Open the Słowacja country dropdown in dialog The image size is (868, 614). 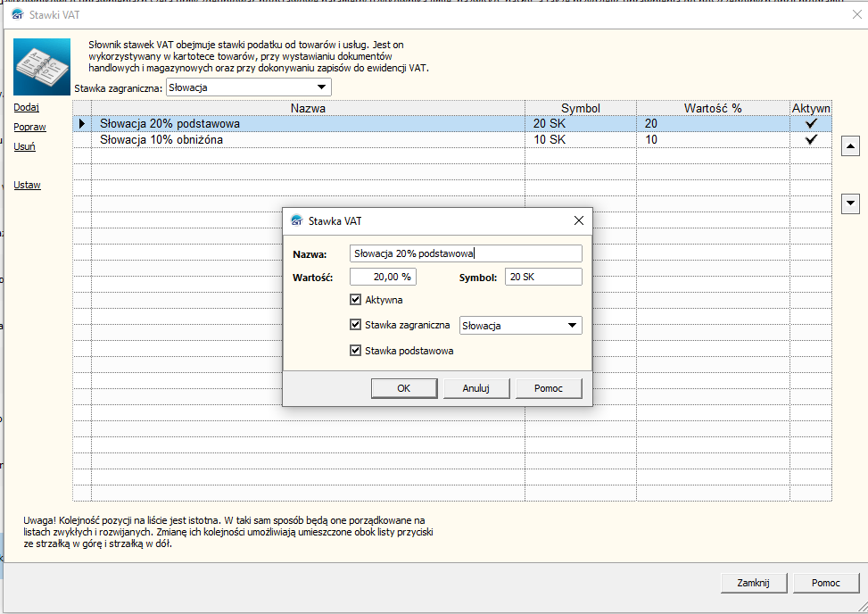520,325
